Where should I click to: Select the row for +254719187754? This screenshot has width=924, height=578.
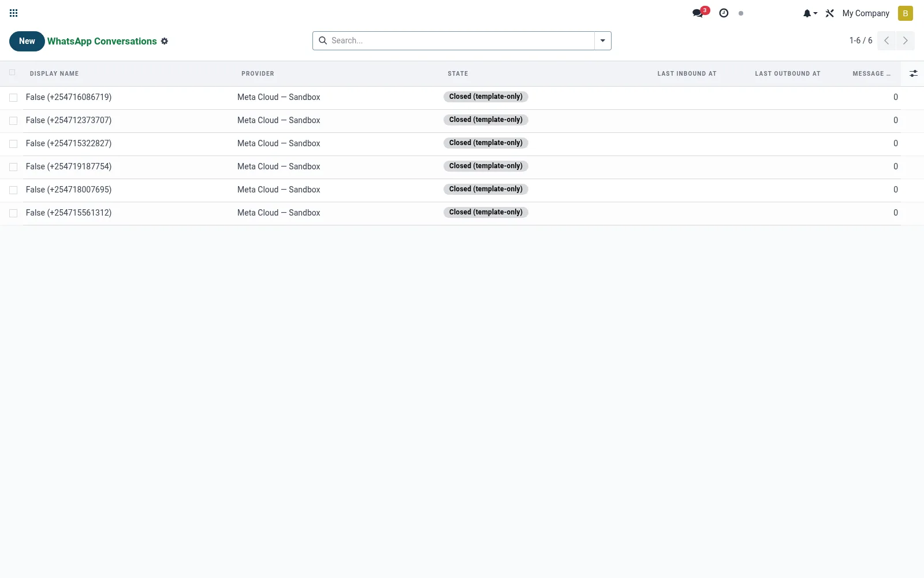pos(13,167)
